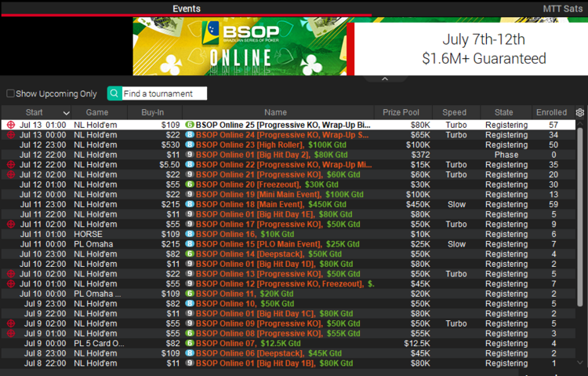Click the target icon on BSOP Online 17 row
The height and width of the screenshot is (376, 588).
point(11,225)
